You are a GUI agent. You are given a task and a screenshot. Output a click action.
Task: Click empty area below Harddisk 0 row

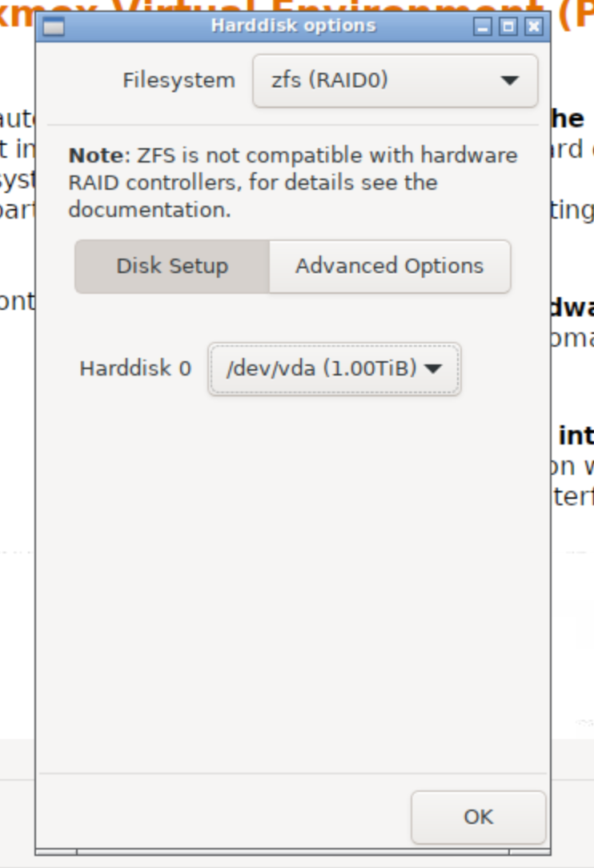[293, 581]
